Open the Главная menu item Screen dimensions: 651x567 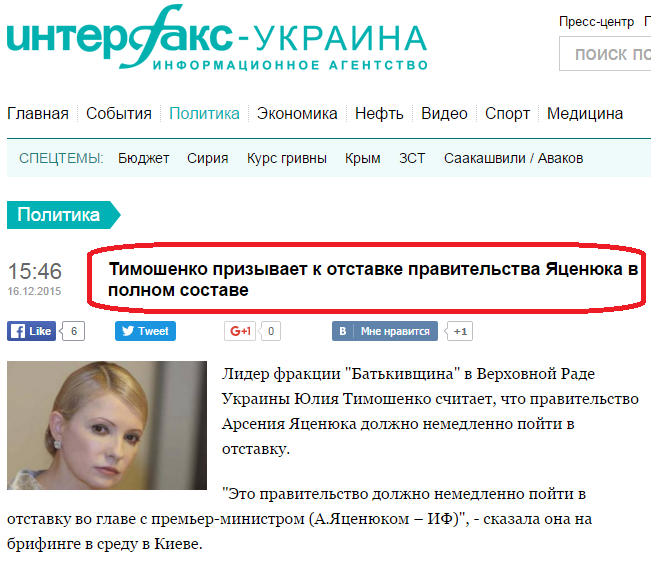[x=38, y=113]
